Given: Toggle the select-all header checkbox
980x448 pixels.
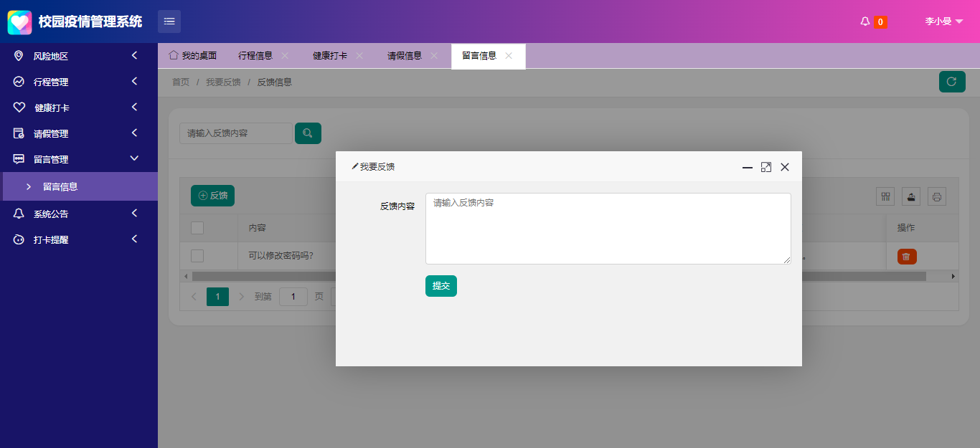Looking at the screenshot, I should (197, 228).
